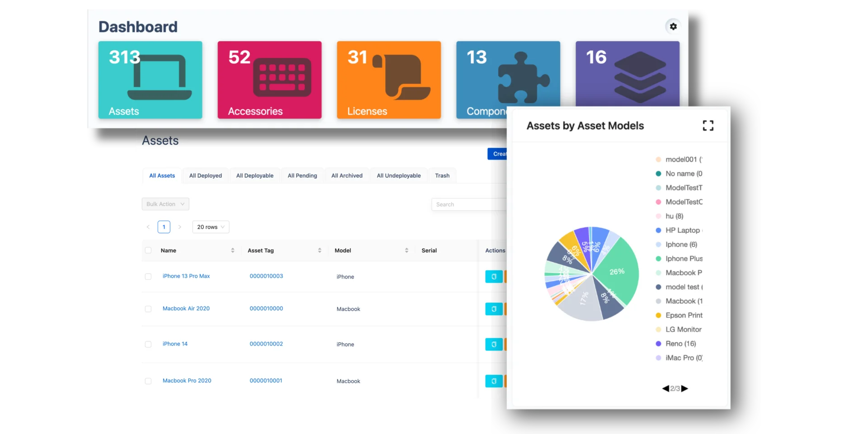
Task: Click the laptop icon on Assets card
Action: pyautogui.click(x=160, y=77)
